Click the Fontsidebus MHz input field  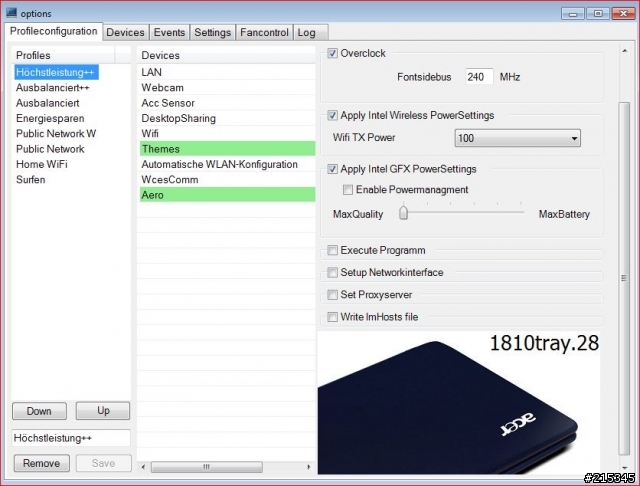click(479, 77)
